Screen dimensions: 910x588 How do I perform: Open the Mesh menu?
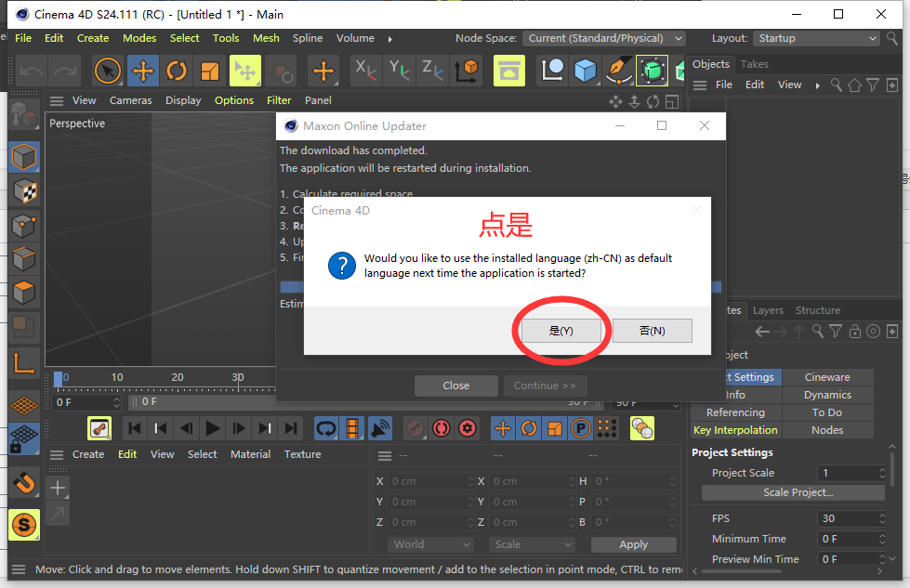click(266, 38)
